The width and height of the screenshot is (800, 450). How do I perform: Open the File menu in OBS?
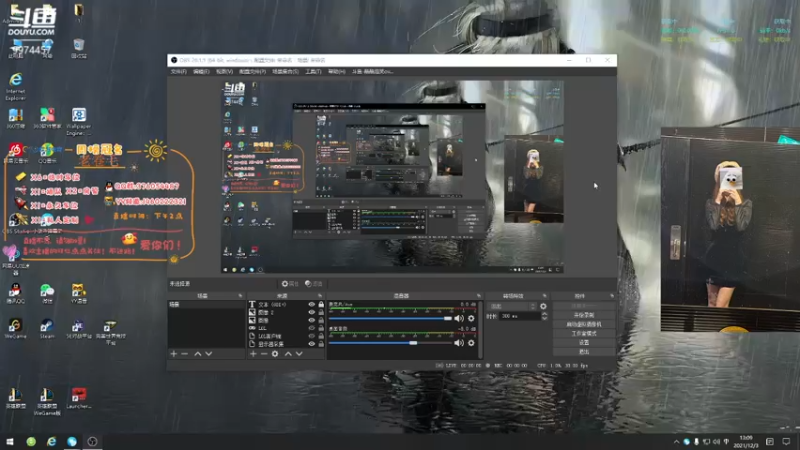coord(179,72)
